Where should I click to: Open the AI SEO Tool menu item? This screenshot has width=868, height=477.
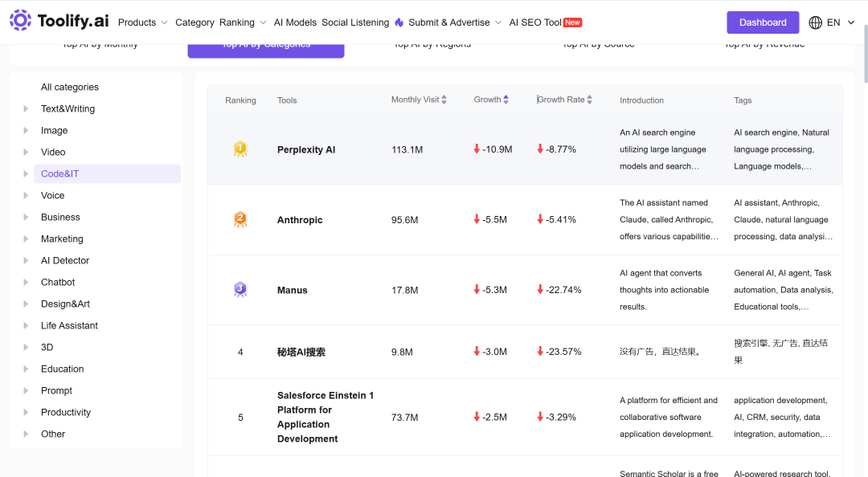click(x=535, y=22)
